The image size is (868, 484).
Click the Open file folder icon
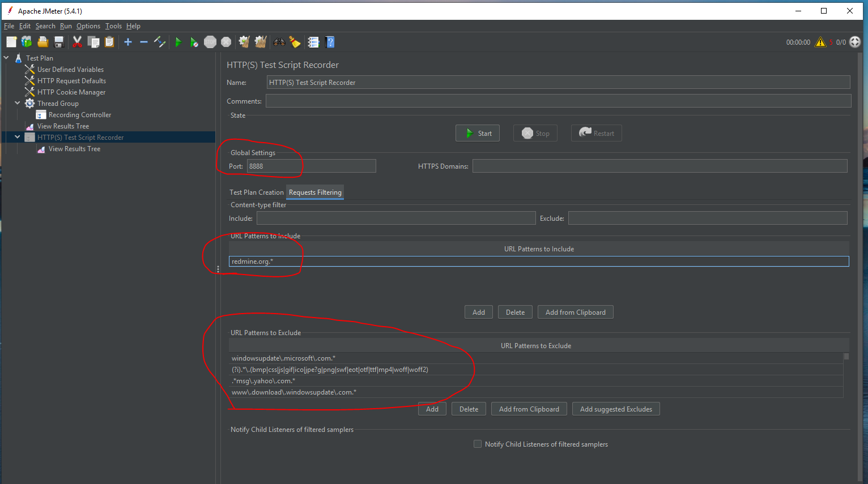(42, 42)
